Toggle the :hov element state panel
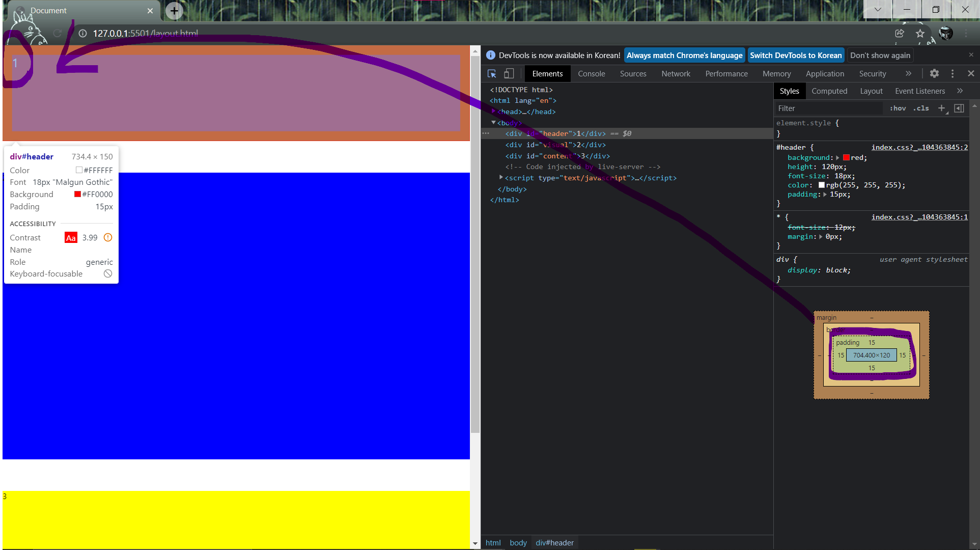 tap(898, 108)
